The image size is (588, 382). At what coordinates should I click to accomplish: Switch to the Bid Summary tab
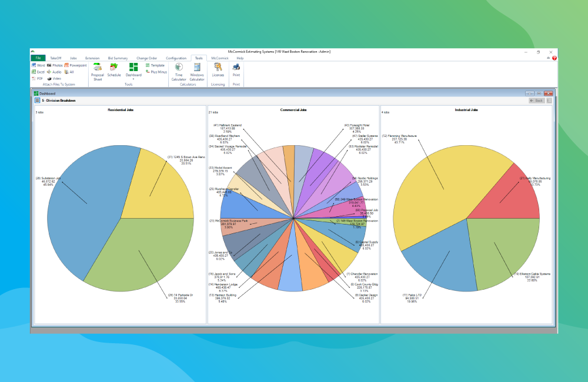pos(118,58)
